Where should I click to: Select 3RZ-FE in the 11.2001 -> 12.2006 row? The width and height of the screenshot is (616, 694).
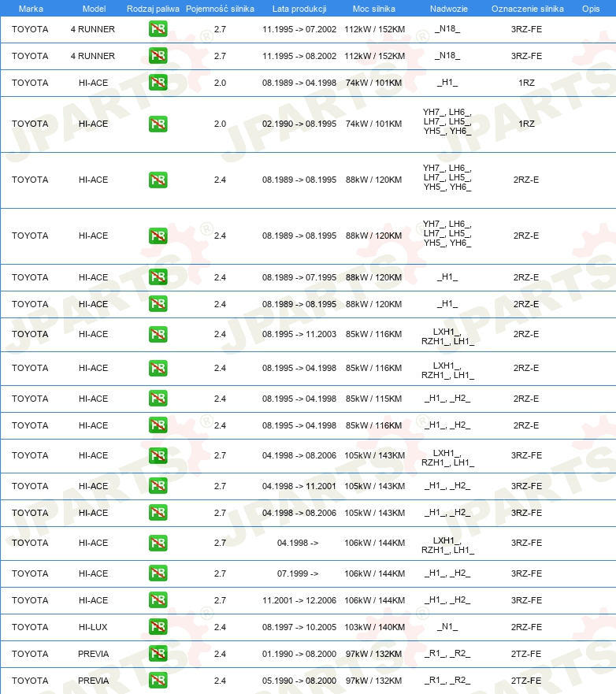527,600
